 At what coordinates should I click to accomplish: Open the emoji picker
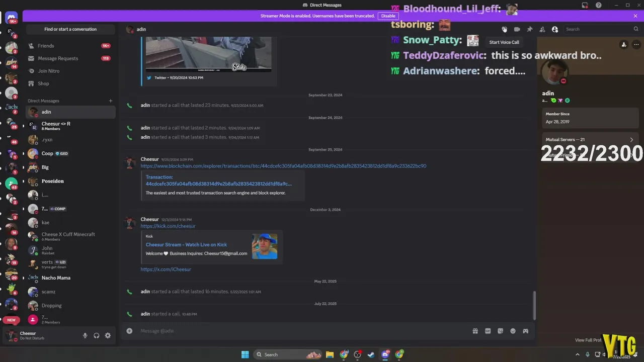point(513,331)
